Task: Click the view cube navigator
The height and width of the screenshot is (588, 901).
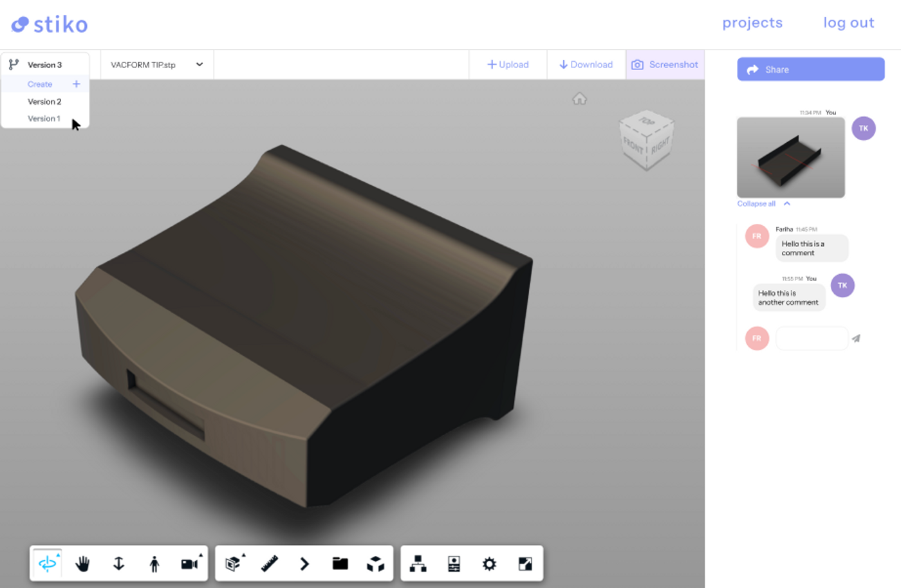Action: tap(647, 140)
